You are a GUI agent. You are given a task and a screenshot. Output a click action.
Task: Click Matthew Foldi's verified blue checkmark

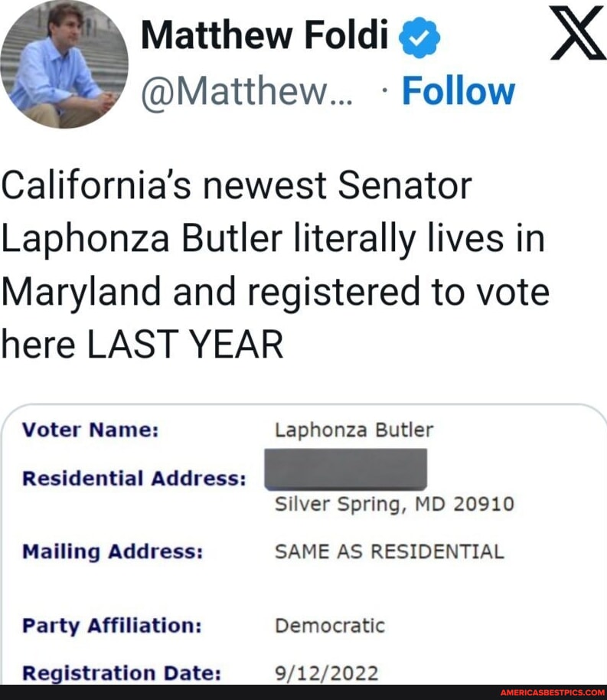417,35
